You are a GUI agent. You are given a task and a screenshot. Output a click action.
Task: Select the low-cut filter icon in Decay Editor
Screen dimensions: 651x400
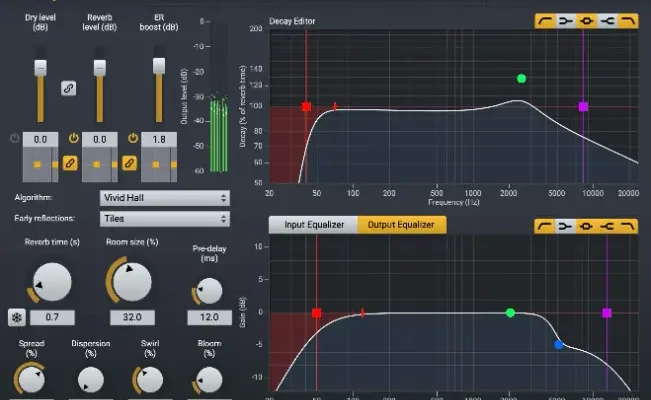pos(545,20)
